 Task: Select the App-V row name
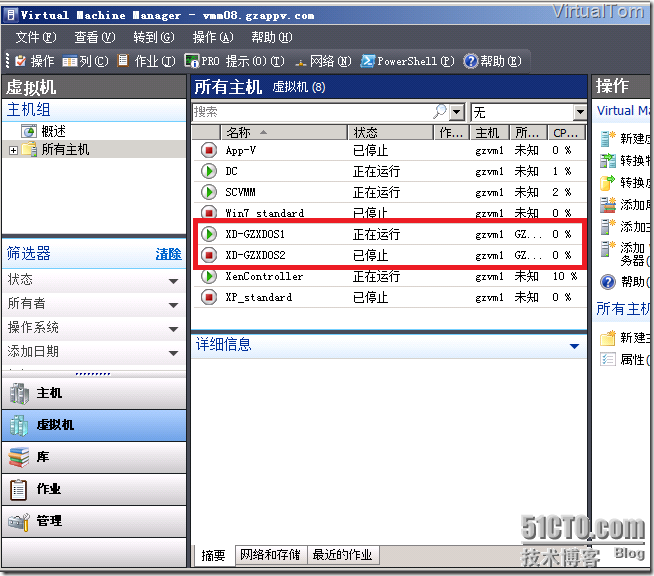tap(241, 151)
